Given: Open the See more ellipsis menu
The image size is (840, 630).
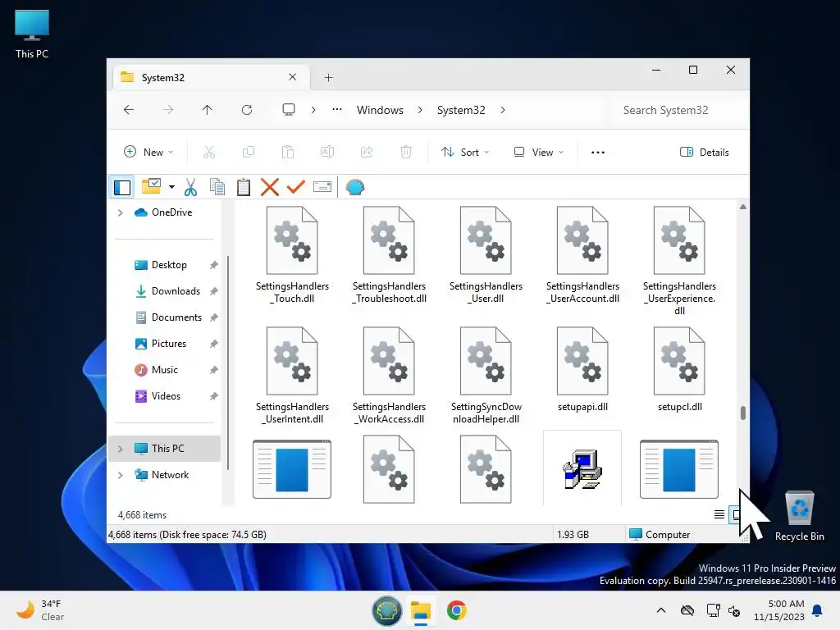Looking at the screenshot, I should 598,152.
